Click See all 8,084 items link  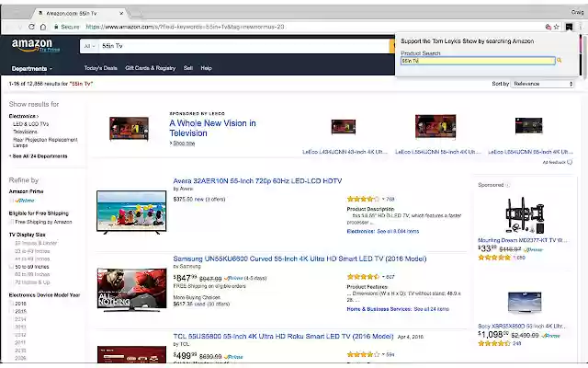[x=398, y=231]
